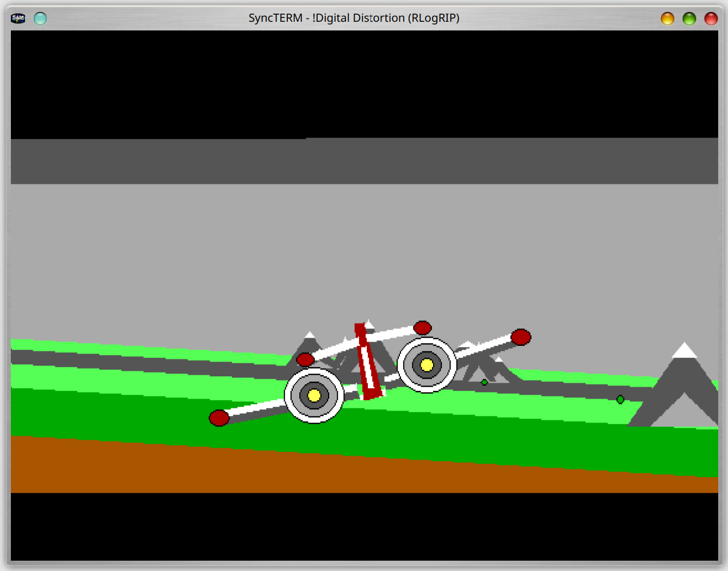The image size is (728, 571).
Task: Click the yellow hub of the left wheel
Action: (x=314, y=395)
